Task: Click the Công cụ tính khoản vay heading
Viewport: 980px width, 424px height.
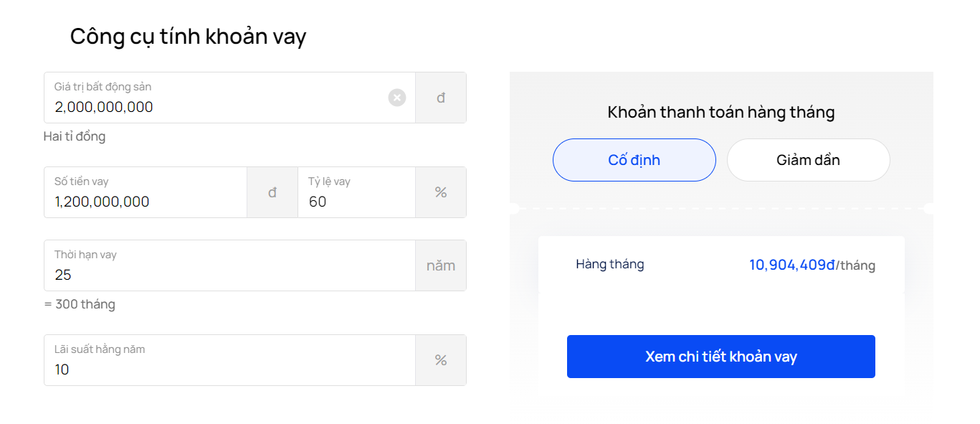Action: [189, 36]
